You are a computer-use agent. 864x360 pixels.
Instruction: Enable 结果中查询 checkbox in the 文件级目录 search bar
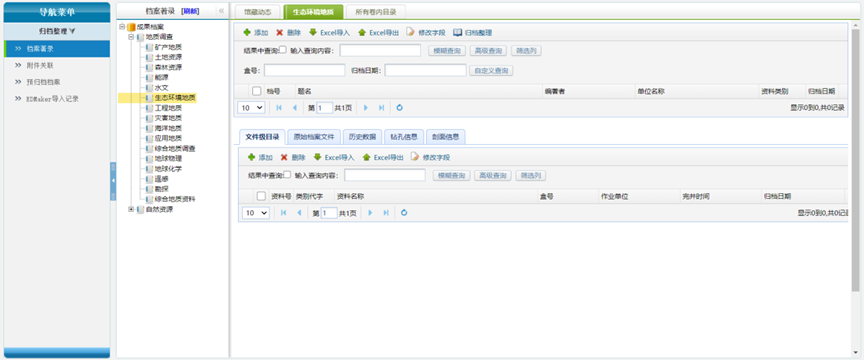[287, 175]
